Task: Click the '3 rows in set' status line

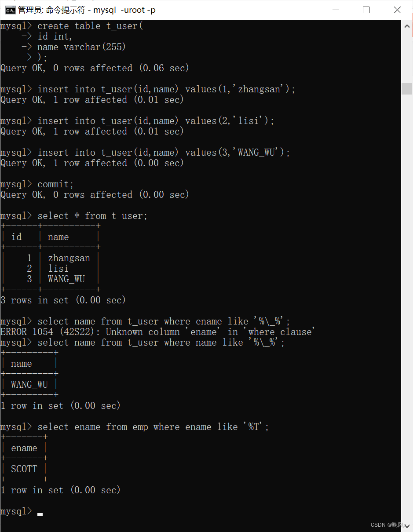Action: point(63,300)
